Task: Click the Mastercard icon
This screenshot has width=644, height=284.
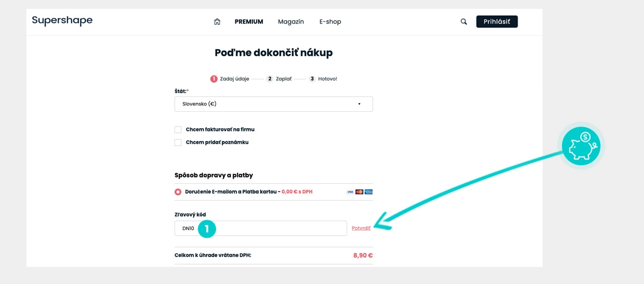Action: 359,192
